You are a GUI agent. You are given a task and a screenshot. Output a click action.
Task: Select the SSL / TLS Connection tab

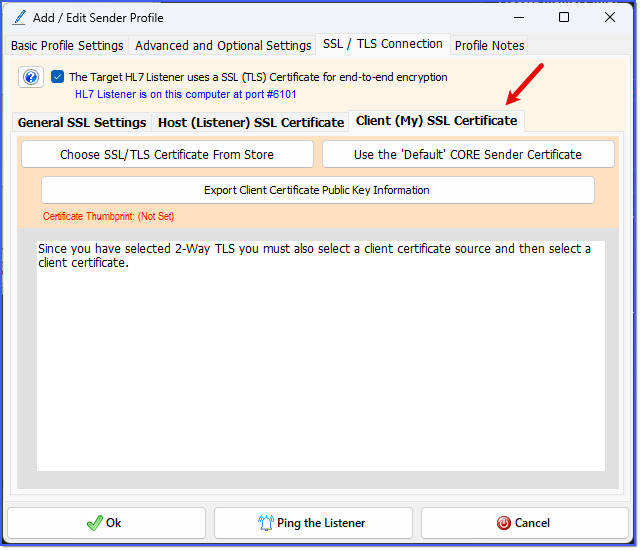coord(383,44)
